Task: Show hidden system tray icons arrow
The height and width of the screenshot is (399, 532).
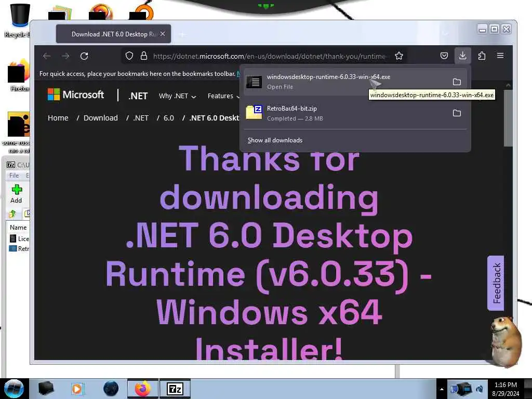Action: [x=442, y=389]
